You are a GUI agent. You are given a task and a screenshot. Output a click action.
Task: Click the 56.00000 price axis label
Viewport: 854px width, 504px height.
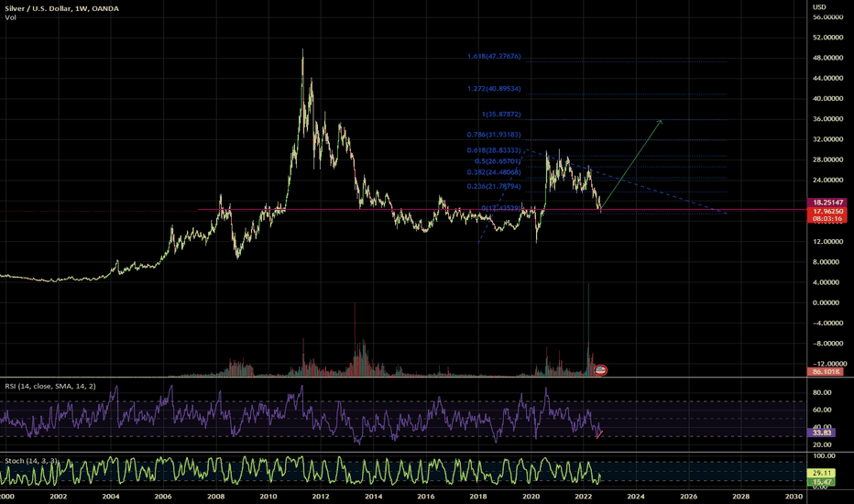coord(827,16)
